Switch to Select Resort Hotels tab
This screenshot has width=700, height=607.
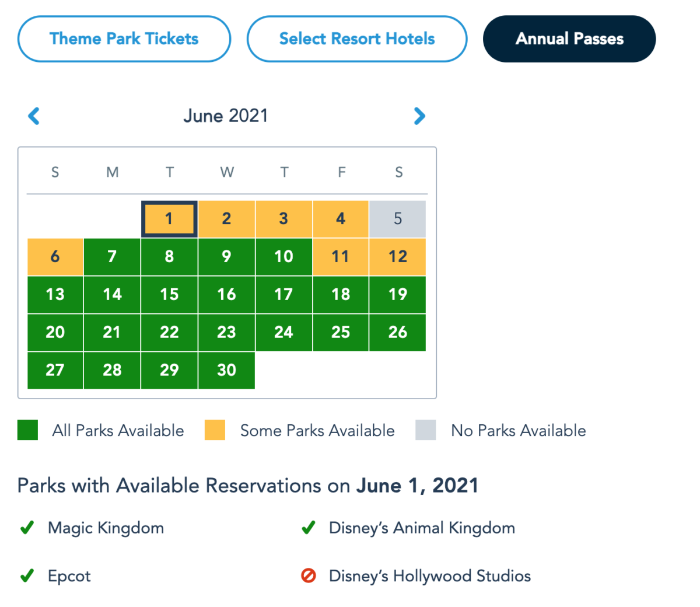pyautogui.click(x=357, y=39)
